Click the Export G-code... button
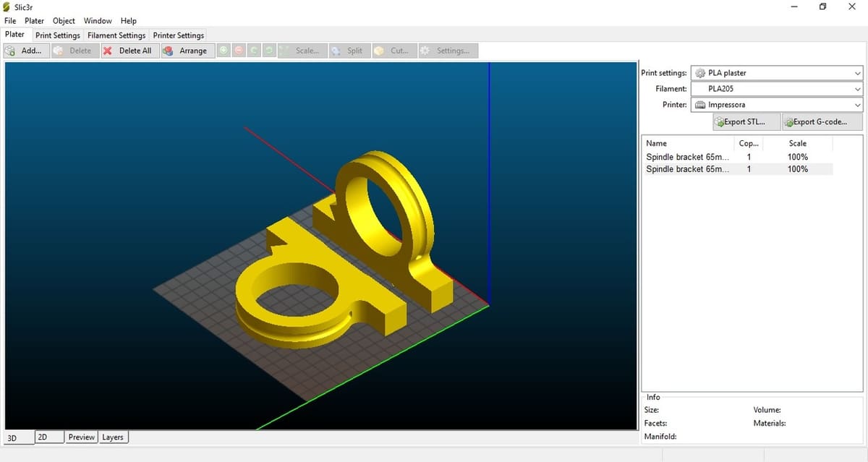The width and height of the screenshot is (868, 462). [x=823, y=122]
